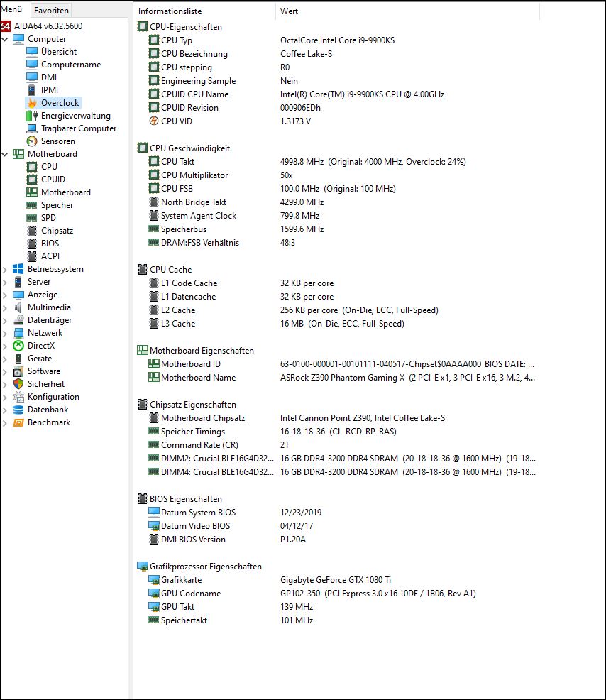The image size is (606, 700).
Task: Expand the Datenträger tree node
Action: point(5,321)
